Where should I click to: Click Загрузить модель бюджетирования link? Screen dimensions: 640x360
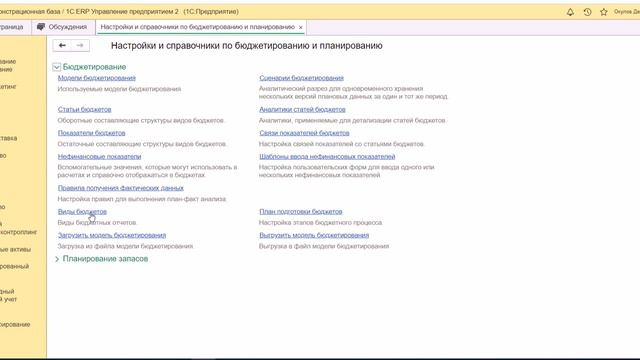pyautogui.click(x=112, y=235)
